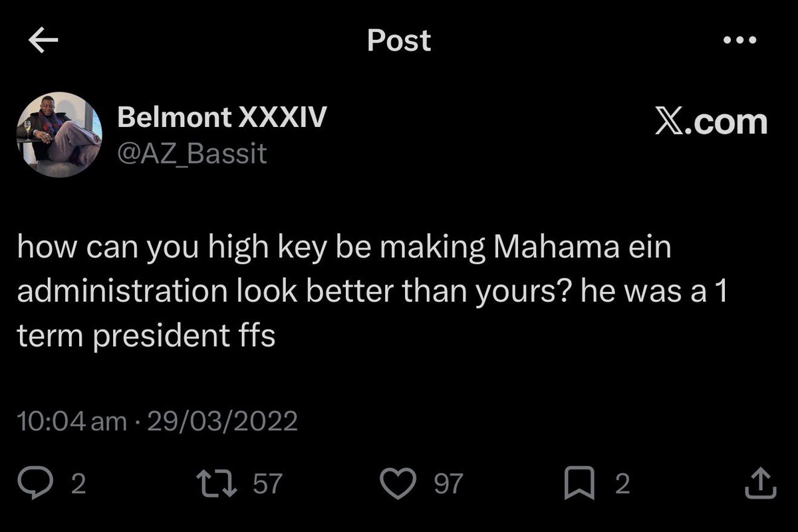Screen dimensions: 798x532
Task: Open Belmont XXXIV's profile picture
Action: 59,134
